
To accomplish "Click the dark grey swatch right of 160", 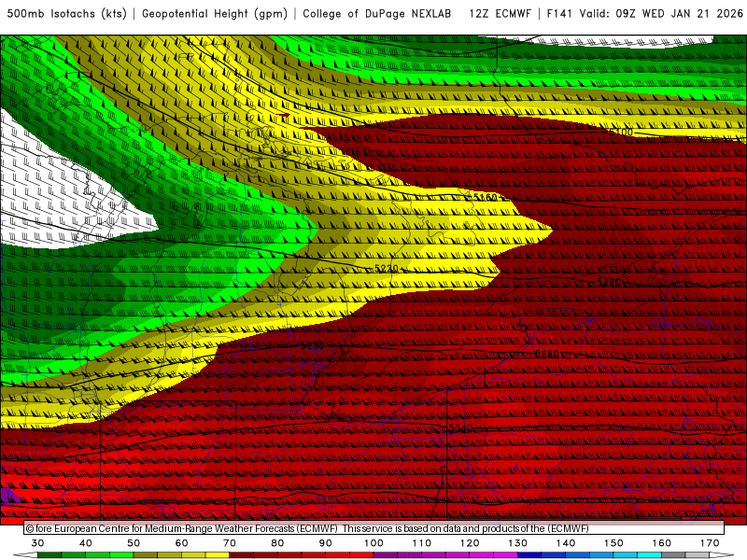I will pyautogui.click(x=673, y=555).
